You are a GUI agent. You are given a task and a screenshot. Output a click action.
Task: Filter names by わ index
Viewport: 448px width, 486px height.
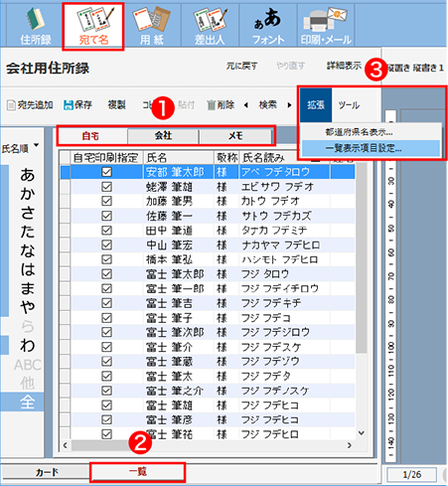coord(28,345)
